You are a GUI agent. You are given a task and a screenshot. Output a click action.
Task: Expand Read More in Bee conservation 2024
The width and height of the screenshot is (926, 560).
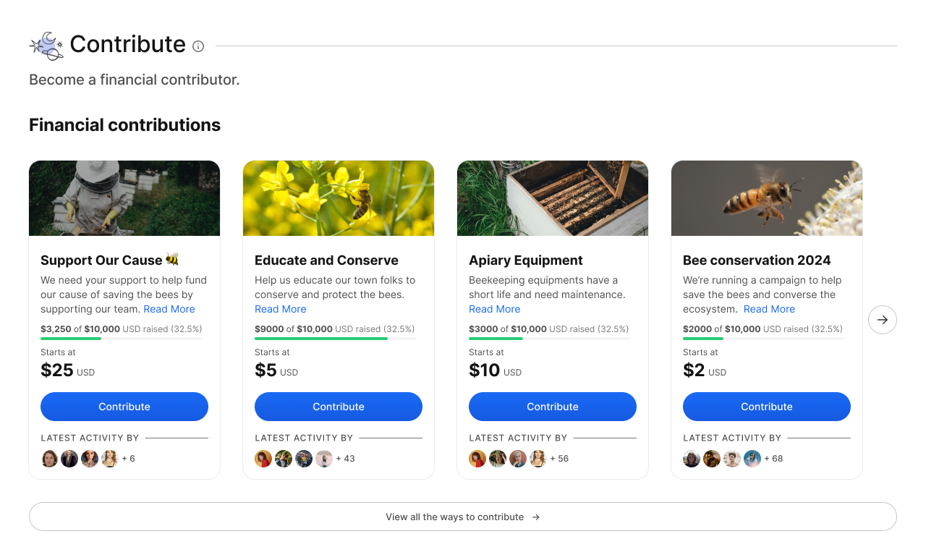pos(769,309)
